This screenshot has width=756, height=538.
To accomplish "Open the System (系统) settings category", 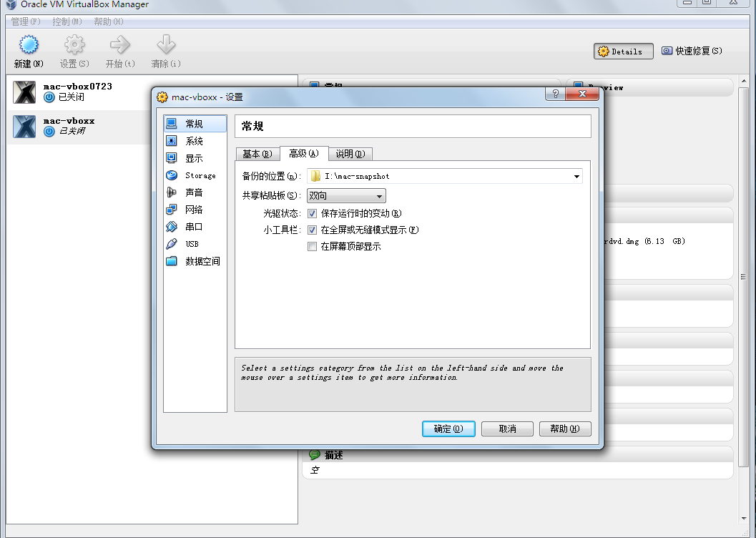I will [195, 141].
